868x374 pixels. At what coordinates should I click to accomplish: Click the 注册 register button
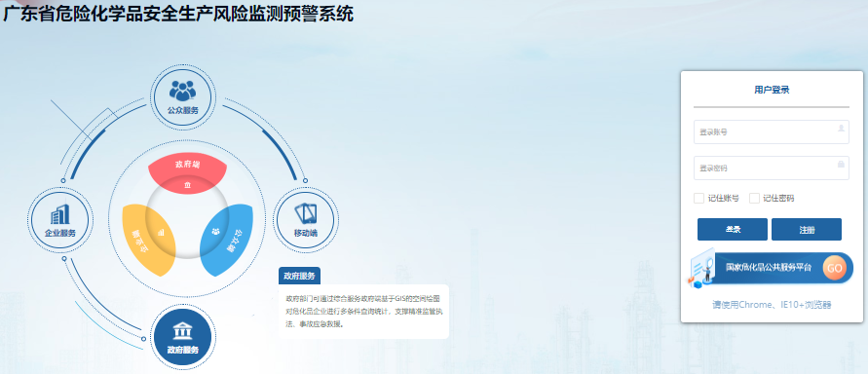[x=807, y=230]
